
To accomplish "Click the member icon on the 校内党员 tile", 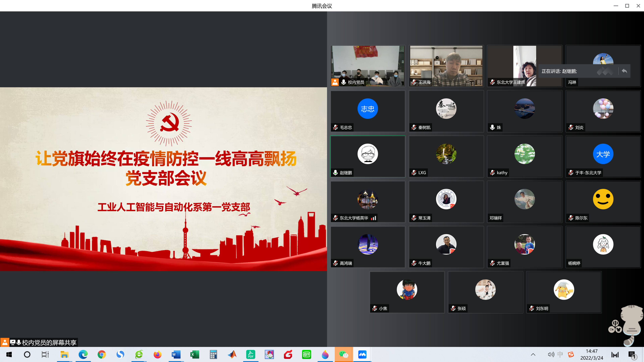I will click(x=335, y=82).
